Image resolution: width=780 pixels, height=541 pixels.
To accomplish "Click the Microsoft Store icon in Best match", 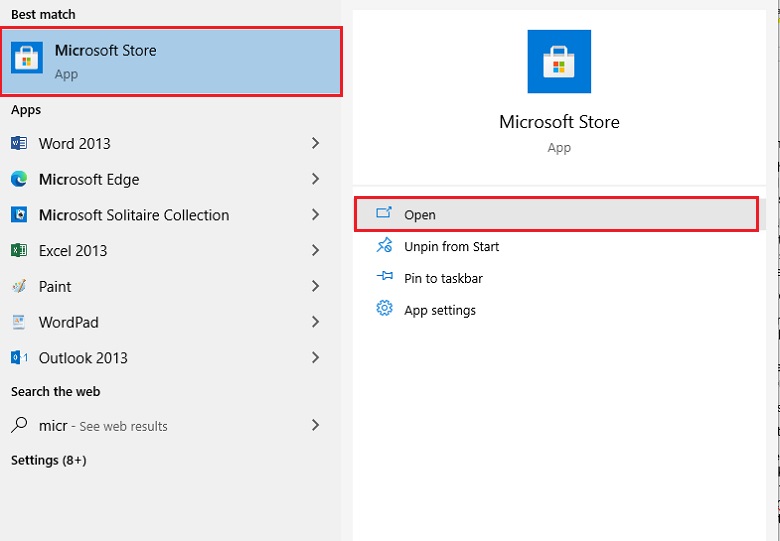I will tap(27, 58).
